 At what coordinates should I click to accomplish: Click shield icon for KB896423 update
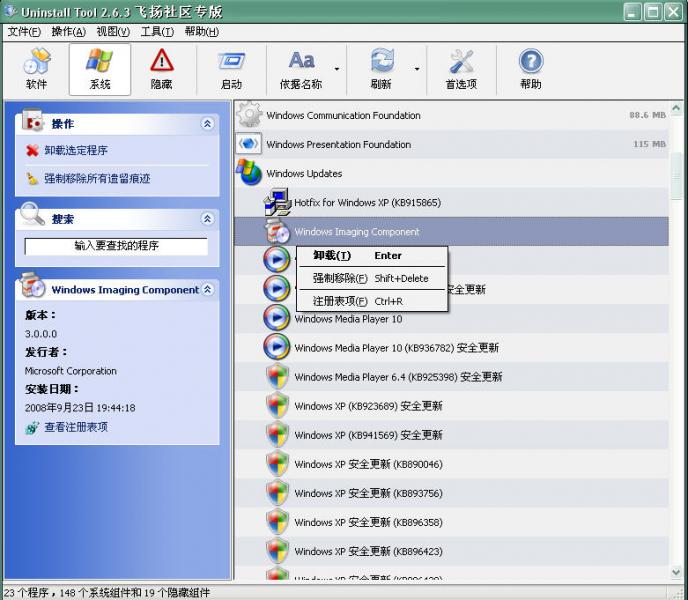coord(277,550)
